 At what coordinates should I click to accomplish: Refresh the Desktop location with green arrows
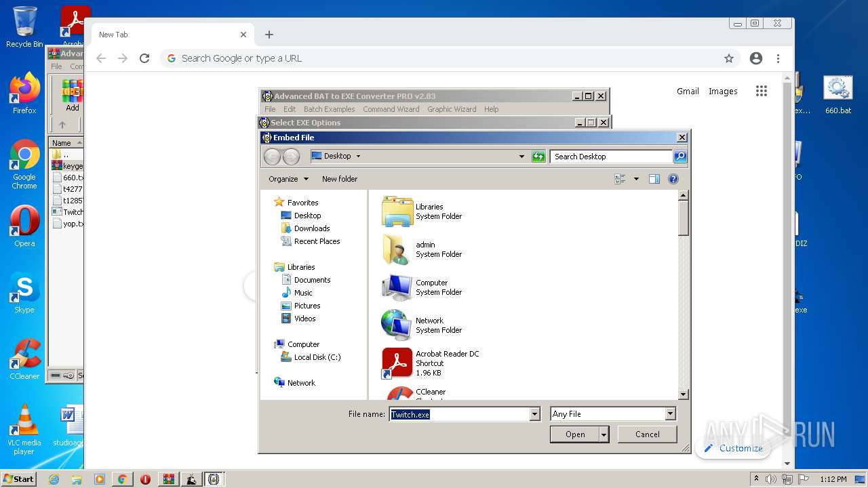pos(538,157)
